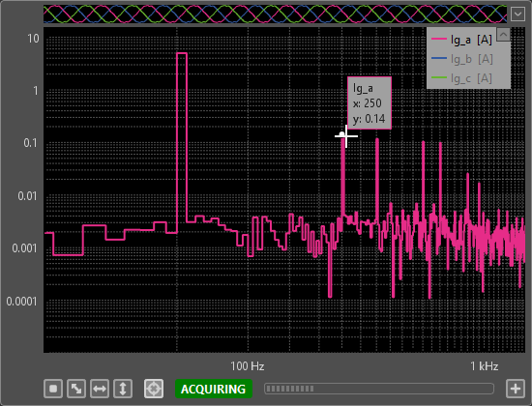The image size is (532, 406).
Task: Click the Ig_a cursor readout tooltip
Action: pos(369,102)
